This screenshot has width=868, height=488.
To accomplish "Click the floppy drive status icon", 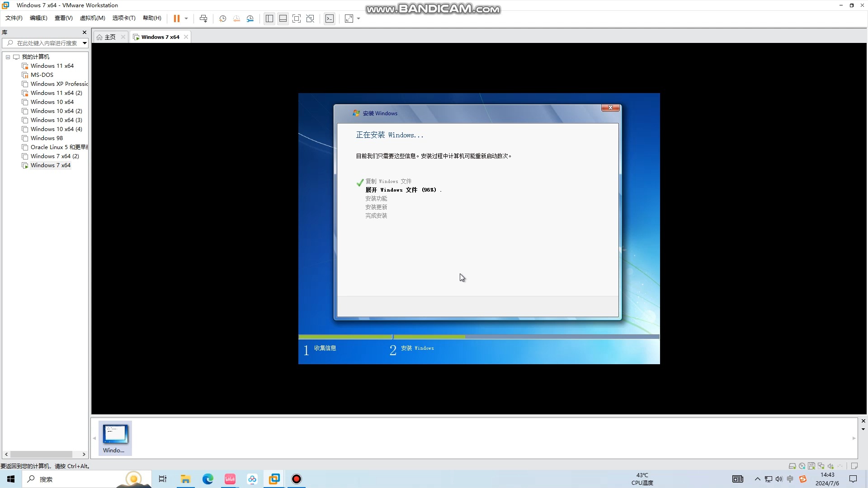I will click(x=811, y=466).
